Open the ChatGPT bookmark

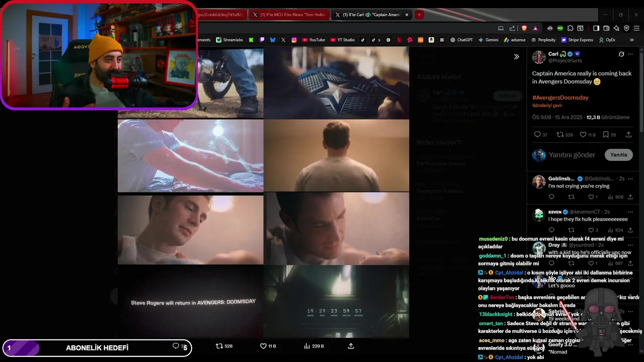pyautogui.click(x=461, y=40)
